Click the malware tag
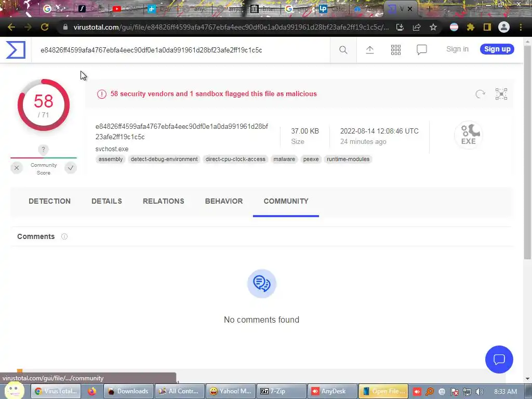This screenshot has width=532, height=399. [x=284, y=159]
